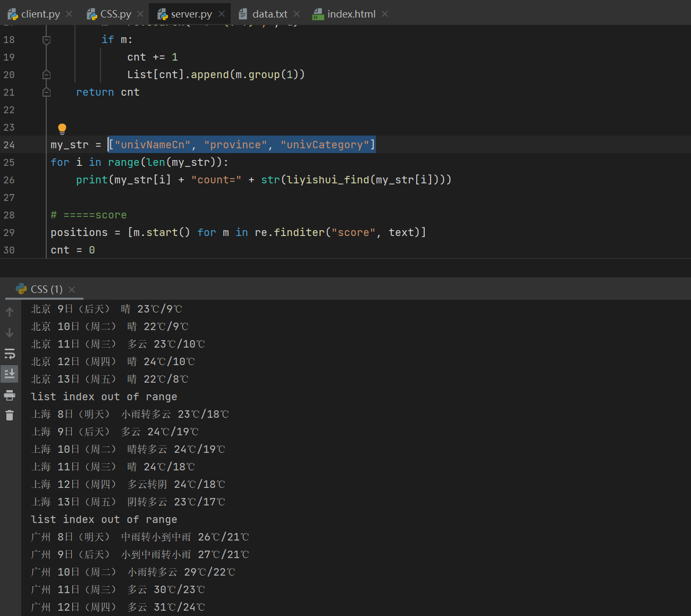This screenshot has height=616, width=691.
Task: Click the second 'list index out of range' message
Action: [104, 520]
